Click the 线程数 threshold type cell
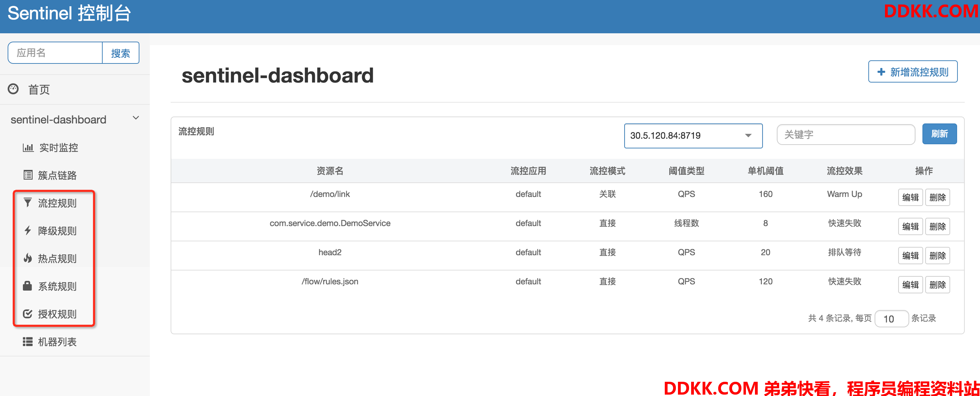The image size is (980, 396). 686,223
